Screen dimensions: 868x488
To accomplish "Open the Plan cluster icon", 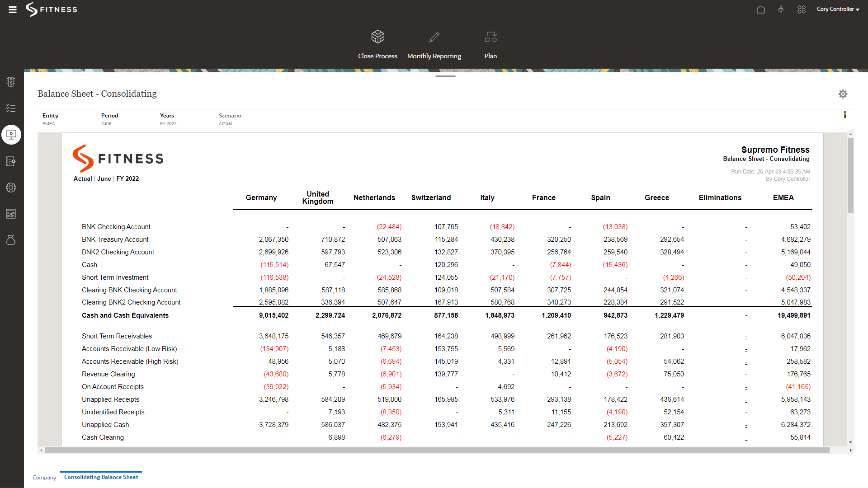I will click(x=491, y=37).
